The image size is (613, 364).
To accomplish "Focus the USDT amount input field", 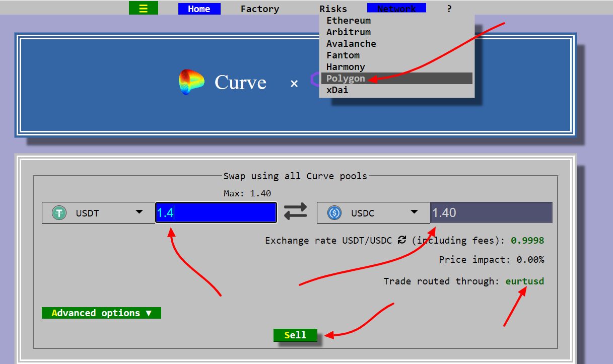I will [216, 212].
